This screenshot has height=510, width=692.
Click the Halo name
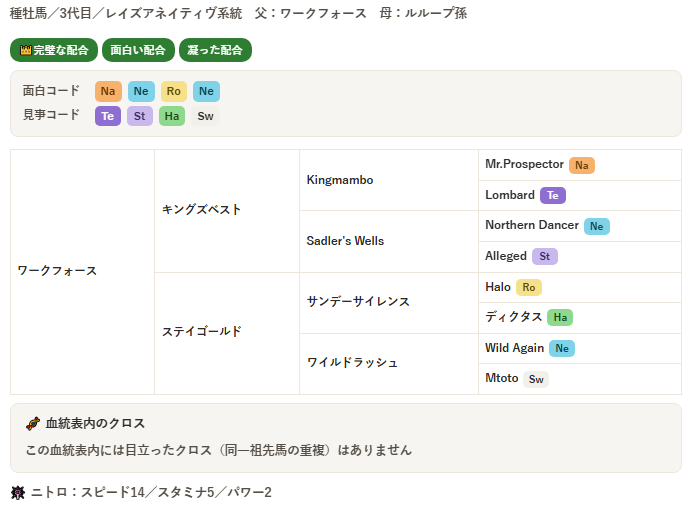(x=498, y=287)
